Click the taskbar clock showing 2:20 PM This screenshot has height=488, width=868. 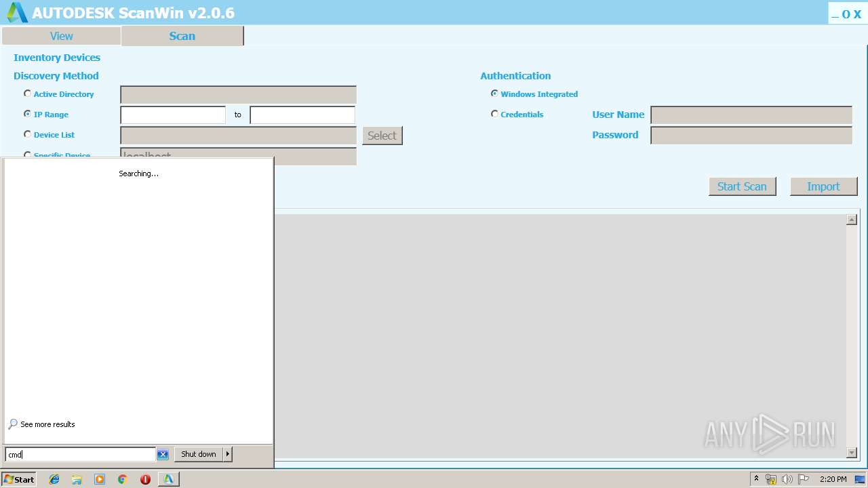point(833,479)
